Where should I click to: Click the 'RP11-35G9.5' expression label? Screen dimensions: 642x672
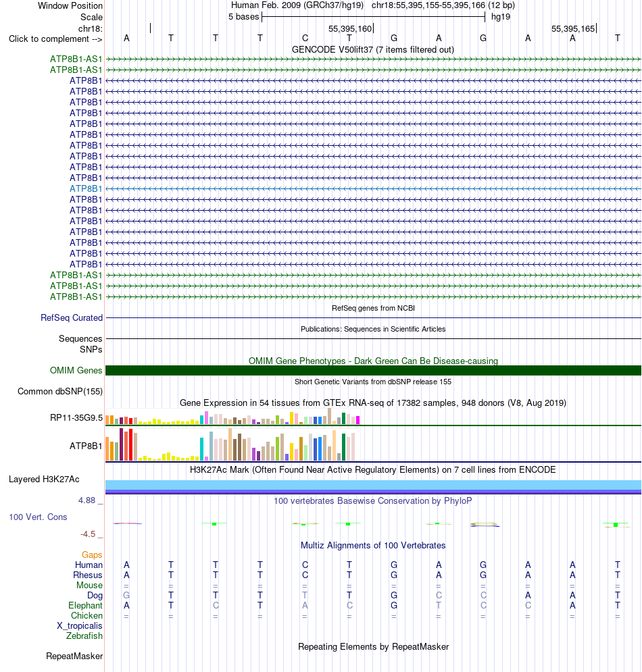coord(76,418)
